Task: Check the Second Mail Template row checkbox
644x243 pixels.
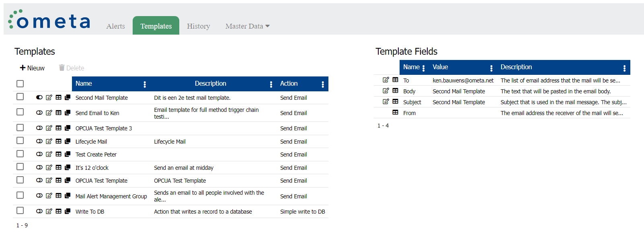Action: pos(20,97)
